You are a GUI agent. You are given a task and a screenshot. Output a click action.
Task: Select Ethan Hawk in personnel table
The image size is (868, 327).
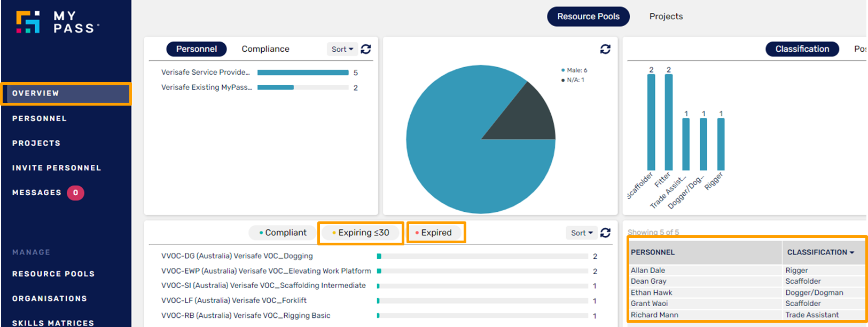652,292
